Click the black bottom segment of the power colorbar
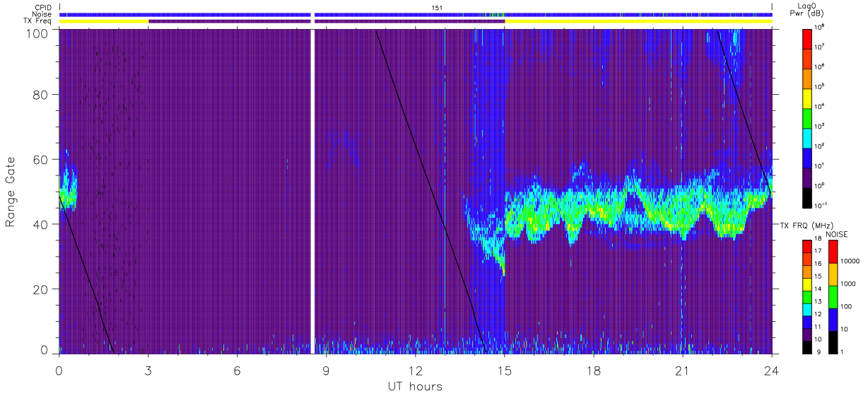This screenshot has height=401, width=868. point(808,197)
